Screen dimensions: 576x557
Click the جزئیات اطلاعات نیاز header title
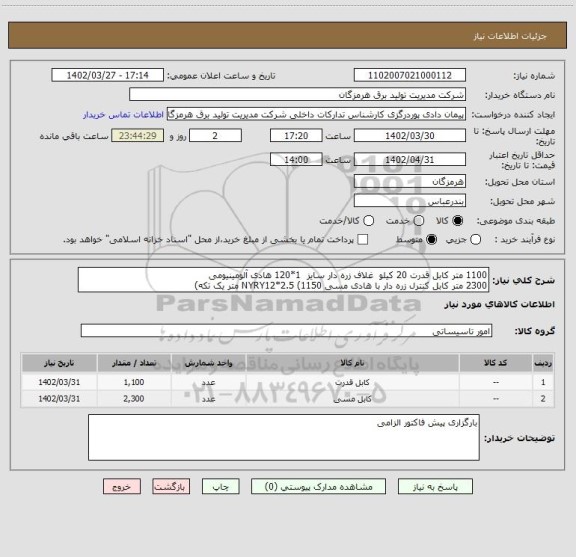click(510, 36)
